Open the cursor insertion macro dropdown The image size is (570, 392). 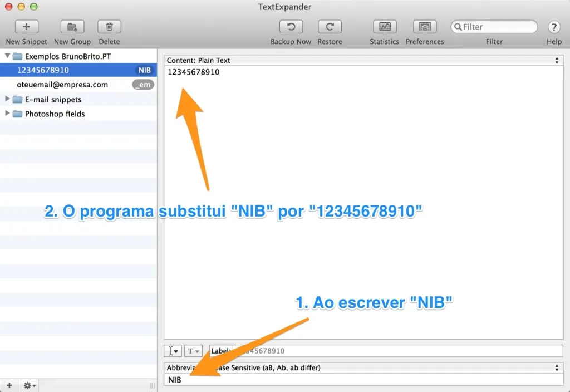point(173,351)
